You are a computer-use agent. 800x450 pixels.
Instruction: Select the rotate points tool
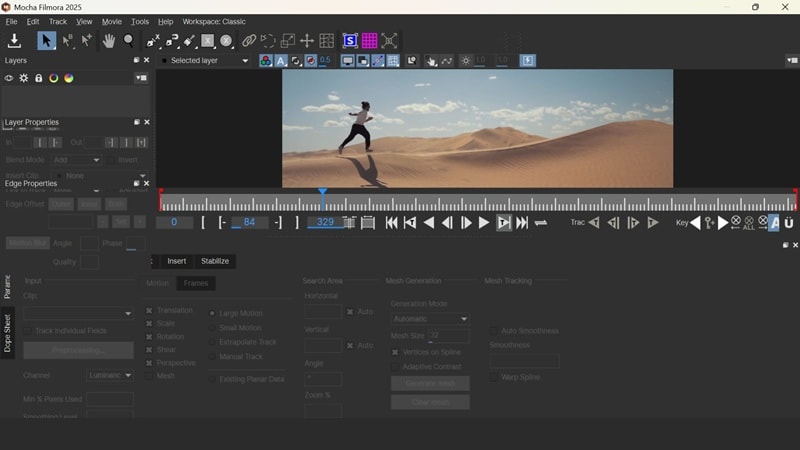(268, 41)
